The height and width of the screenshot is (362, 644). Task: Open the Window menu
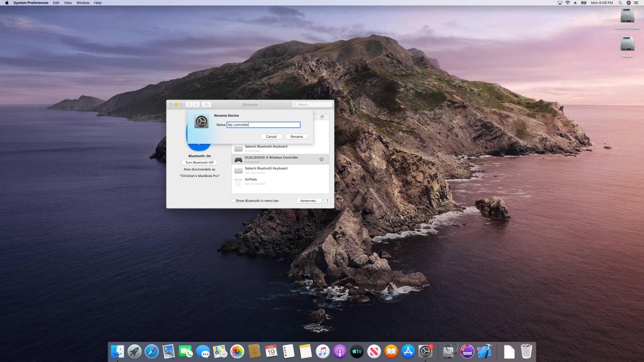click(83, 3)
